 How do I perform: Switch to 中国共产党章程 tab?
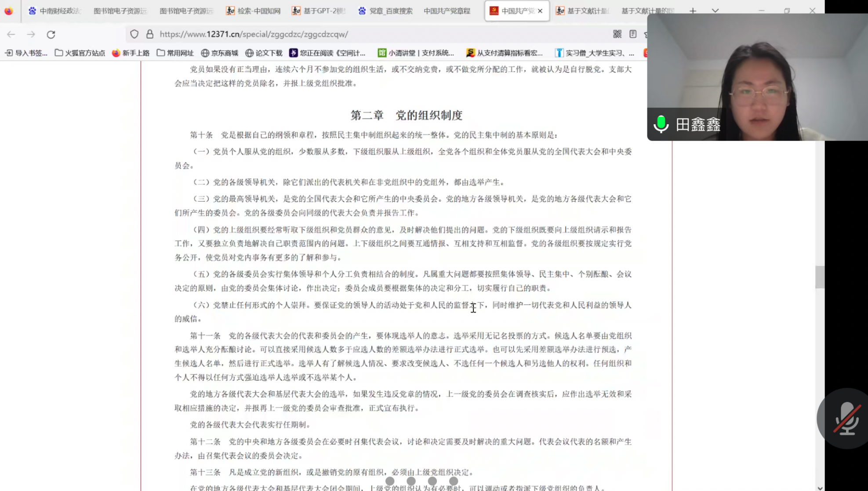[x=447, y=11]
